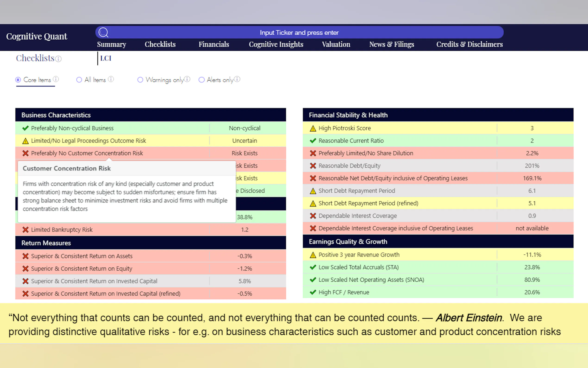Select the Core Items radio button

click(18, 80)
